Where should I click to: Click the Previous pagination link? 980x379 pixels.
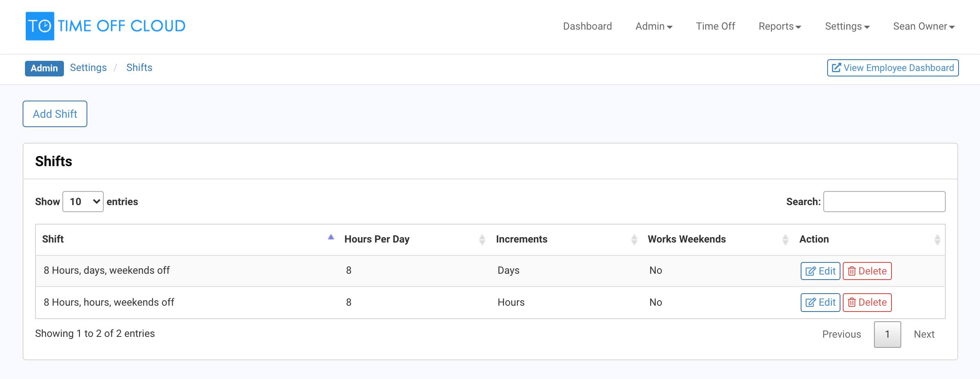pyautogui.click(x=842, y=334)
